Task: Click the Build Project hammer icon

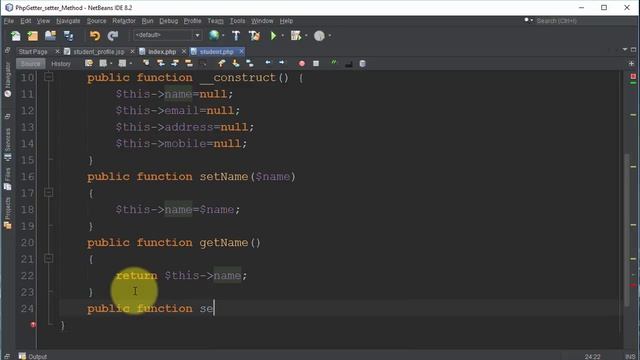Action: pyautogui.click(x=236, y=36)
